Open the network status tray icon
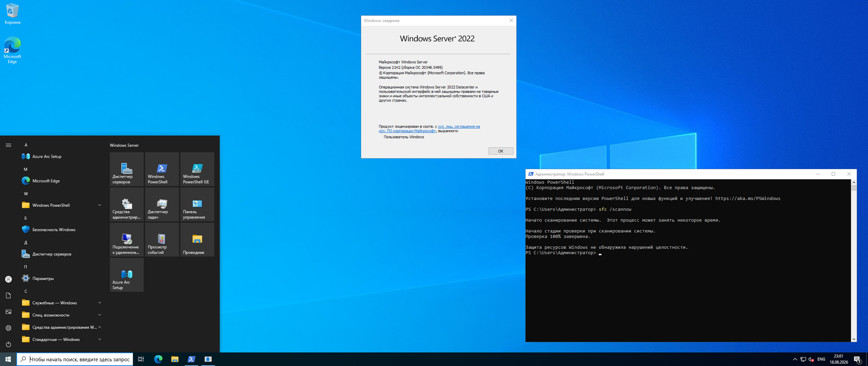The height and width of the screenshot is (366, 868). pyautogui.click(x=803, y=359)
